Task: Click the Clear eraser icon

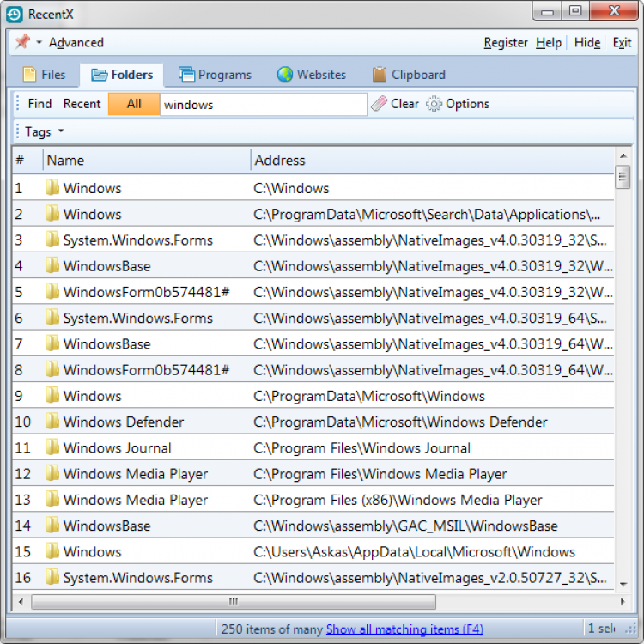Action: [379, 104]
